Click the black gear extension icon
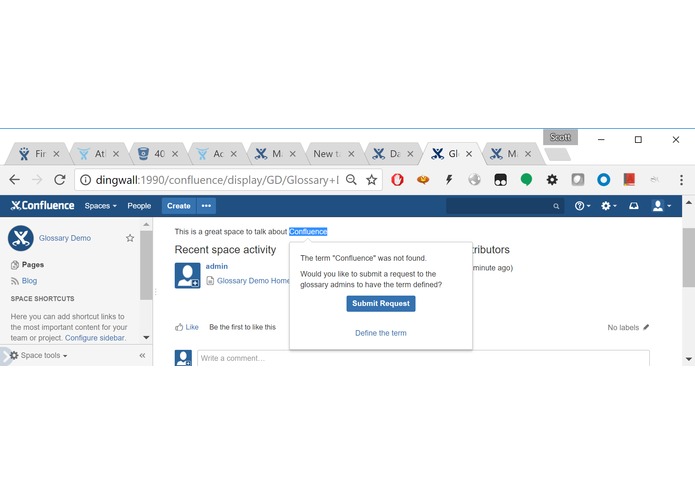Viewport: 695px width, 494px height. coord(552,179)
